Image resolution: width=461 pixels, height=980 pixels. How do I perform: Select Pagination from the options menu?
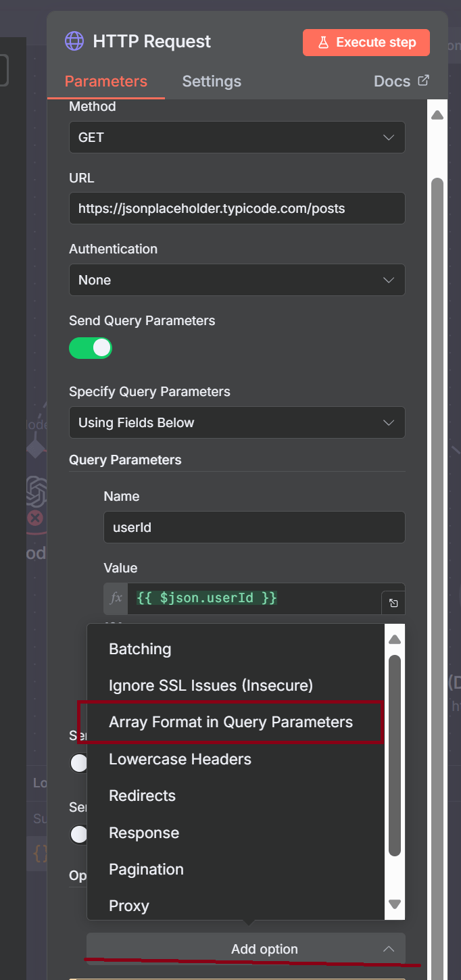point(146,869)
